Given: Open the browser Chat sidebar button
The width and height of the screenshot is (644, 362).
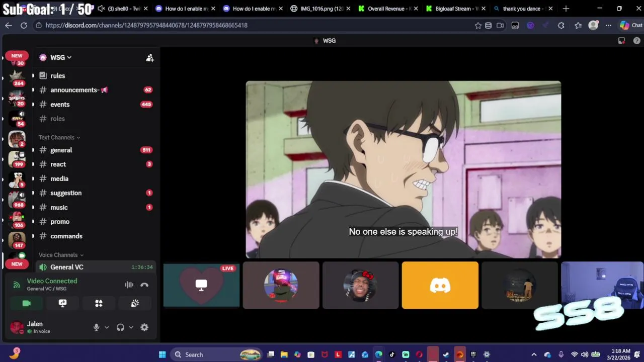Looking at the screenshot, I should (x=631, y=25).
